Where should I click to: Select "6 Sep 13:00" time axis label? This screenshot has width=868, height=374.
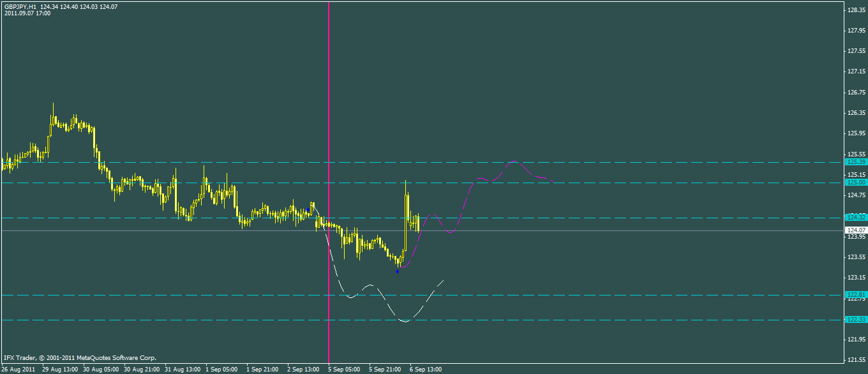click(x=426, y=370)
